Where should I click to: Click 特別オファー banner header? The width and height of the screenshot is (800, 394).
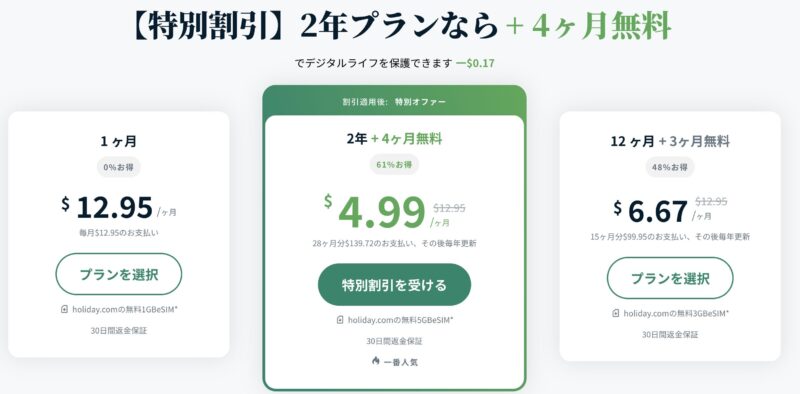pos(394,102)
